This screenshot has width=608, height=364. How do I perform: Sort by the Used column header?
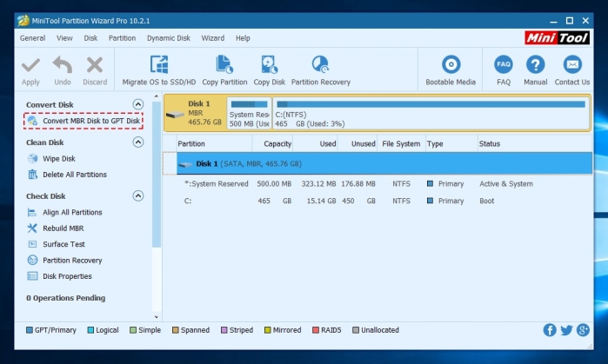point(315,143)
